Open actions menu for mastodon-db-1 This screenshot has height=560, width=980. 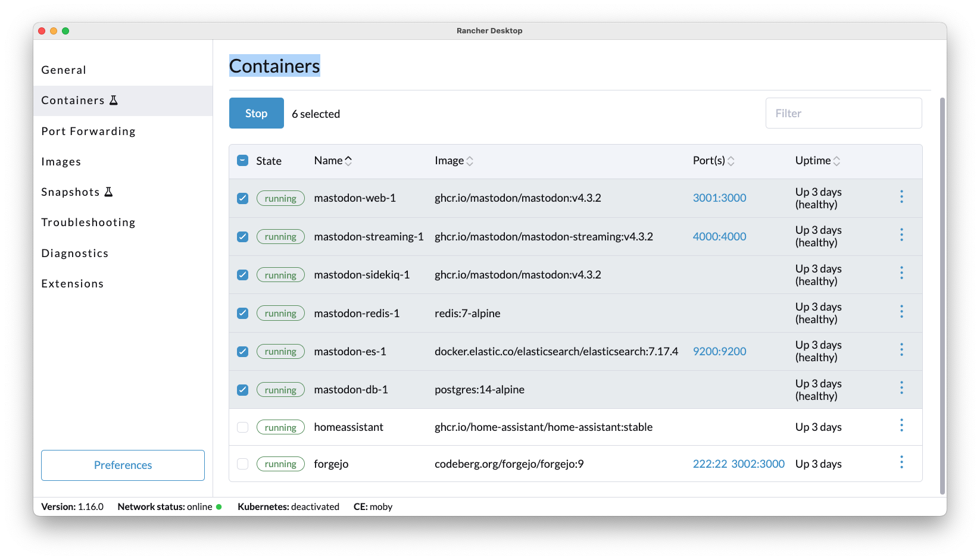[x=901, y=388]
